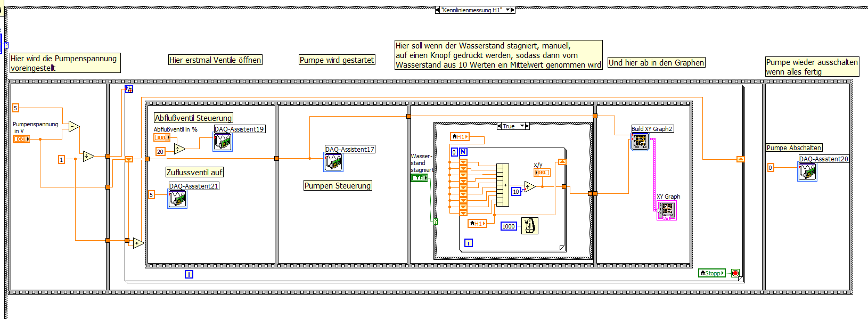Go to next case of True structure

528,126
